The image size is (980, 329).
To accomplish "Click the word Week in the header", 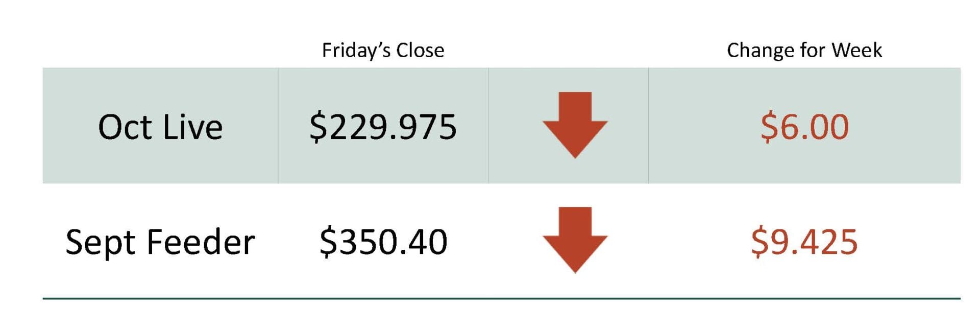I will pos(856,50).
